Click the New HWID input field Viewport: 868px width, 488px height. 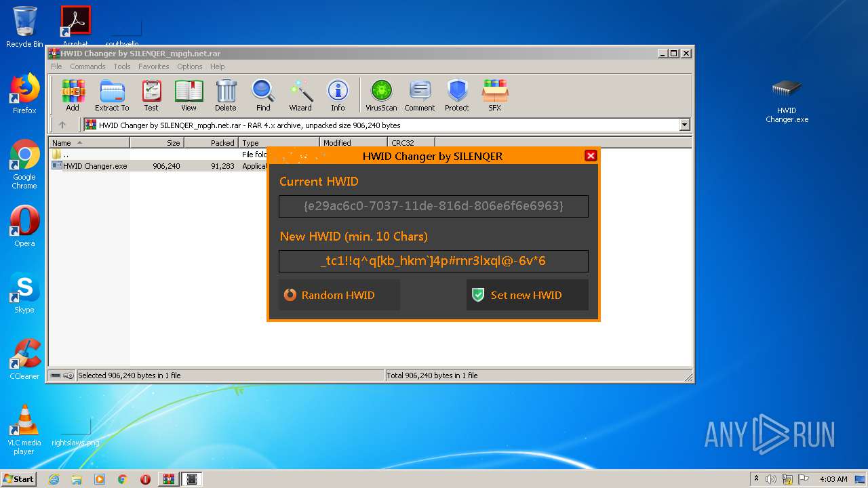[433, 261]
